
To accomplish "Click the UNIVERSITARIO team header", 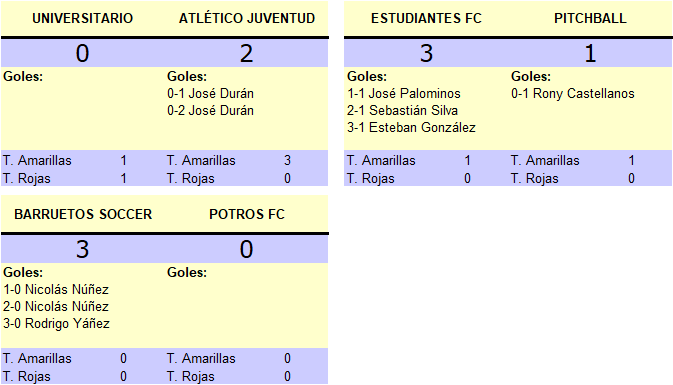I will [x=82, y=18].
